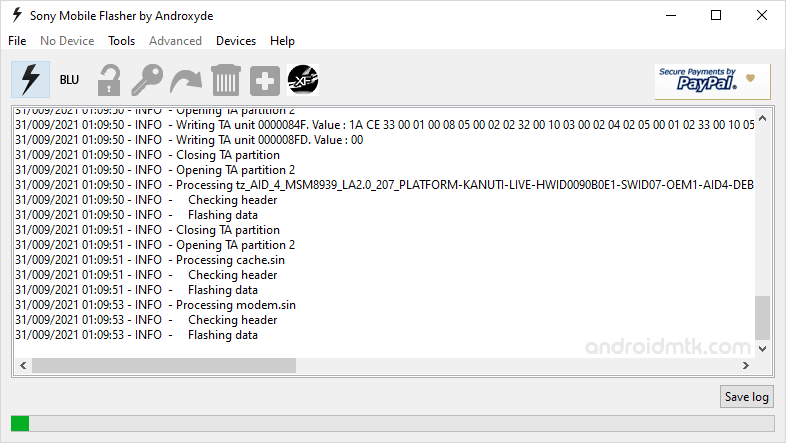Click the curved arrow icon in toolbar
The image size is (786, 443).
click(x=186, y=81)
